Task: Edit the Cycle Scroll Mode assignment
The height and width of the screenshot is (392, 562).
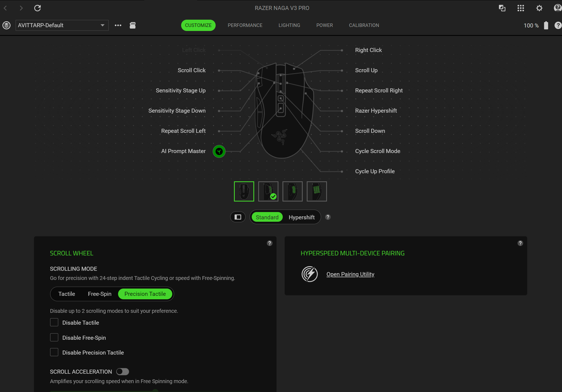Action: pyautogui.click(x=378, y=151)
